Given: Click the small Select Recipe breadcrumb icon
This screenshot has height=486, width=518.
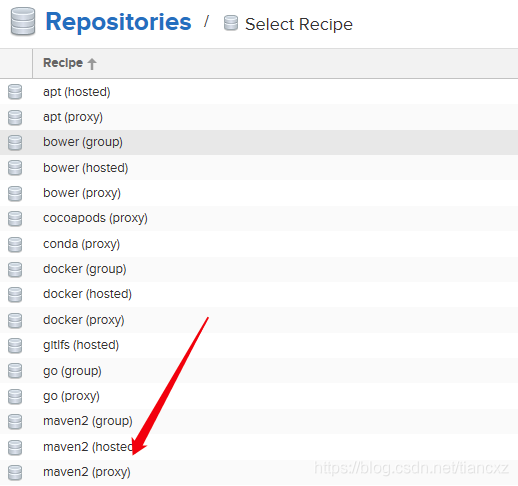Looking at the screenshot, I should [231, 23].
